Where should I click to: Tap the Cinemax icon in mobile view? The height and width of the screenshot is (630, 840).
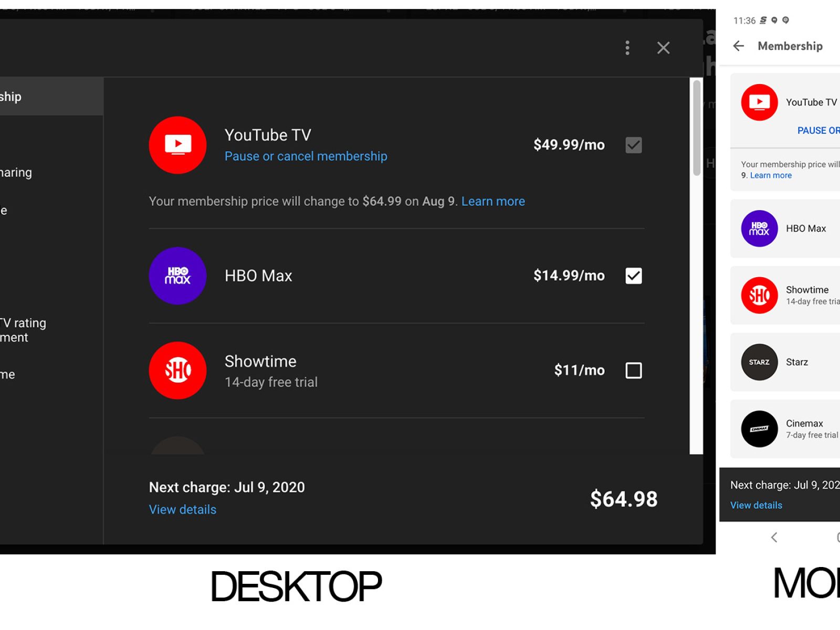tap(759, 428)
